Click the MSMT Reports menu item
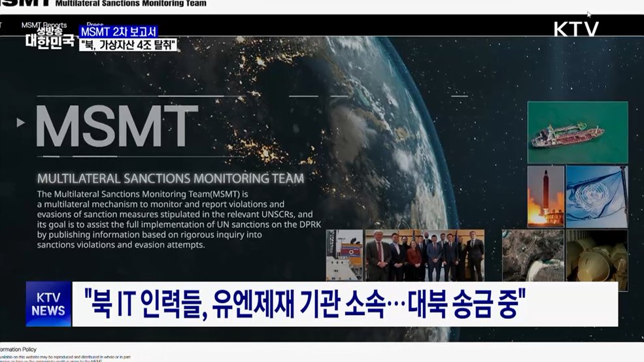The height and width of the screenshot is (362, 644). click(x=44, y=25)
